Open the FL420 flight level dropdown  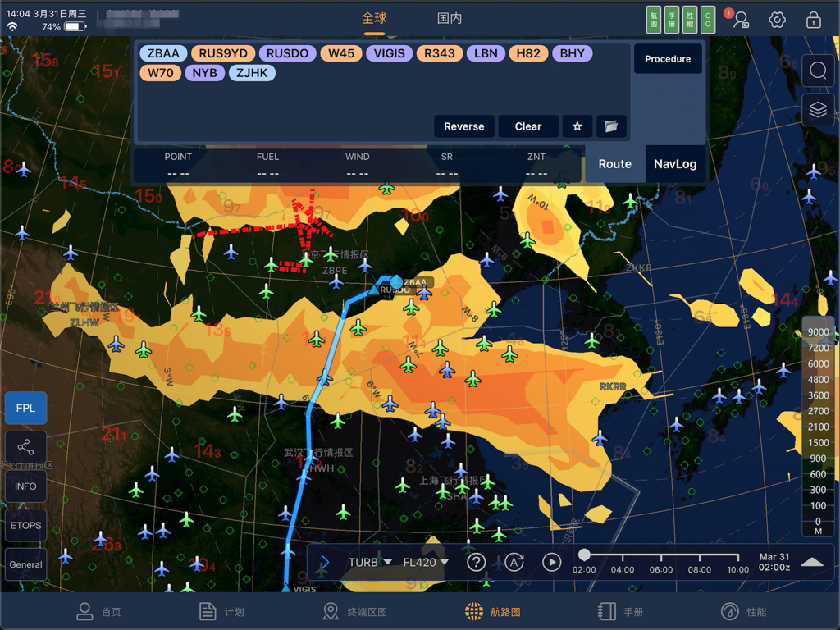423,562
